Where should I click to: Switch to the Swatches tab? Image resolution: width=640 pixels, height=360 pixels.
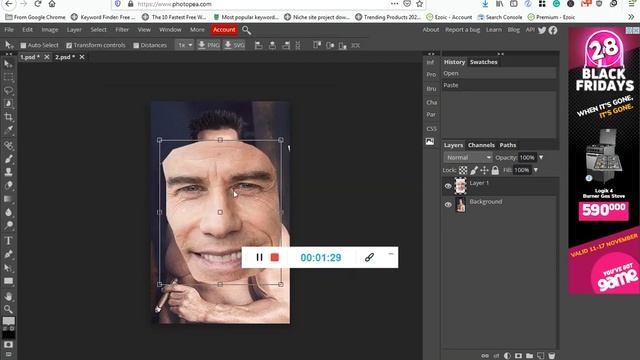coord(484,62)
